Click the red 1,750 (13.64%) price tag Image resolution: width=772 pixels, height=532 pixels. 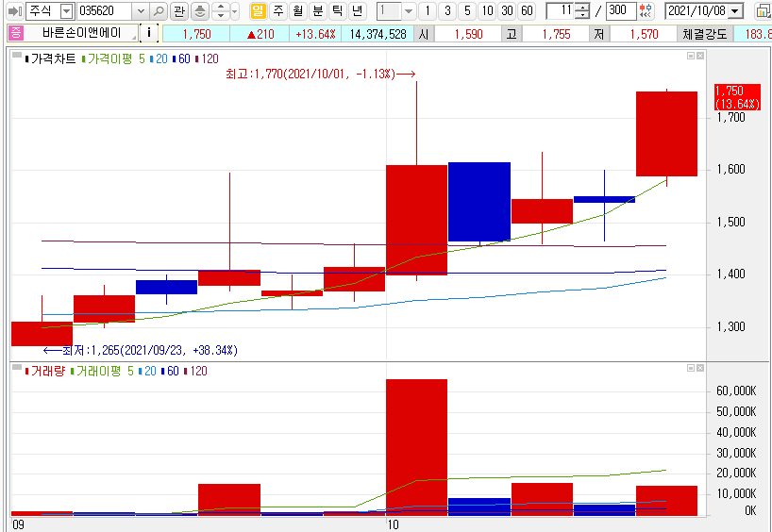[x=737, y=97]
